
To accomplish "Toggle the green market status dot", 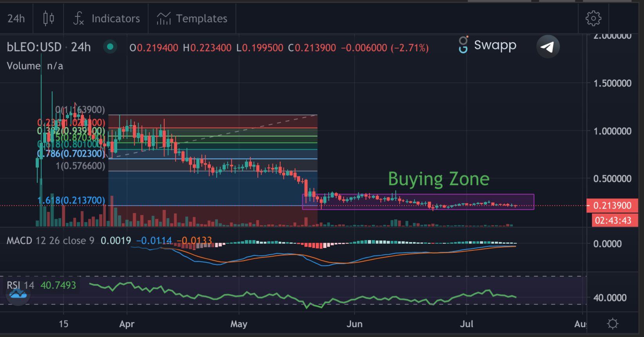I will tap(110, 47).
